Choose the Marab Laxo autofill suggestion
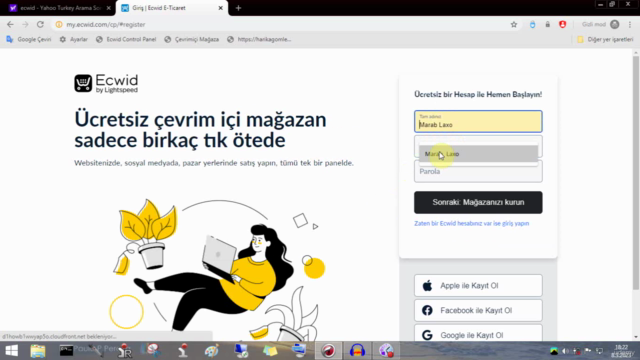The image size is (640, 360). click(x=478, y=154)
